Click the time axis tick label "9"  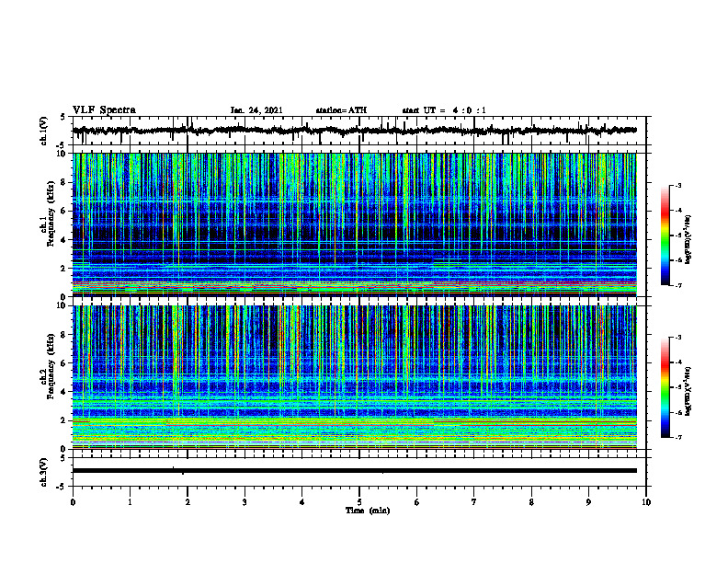click(x=588, y=502)
